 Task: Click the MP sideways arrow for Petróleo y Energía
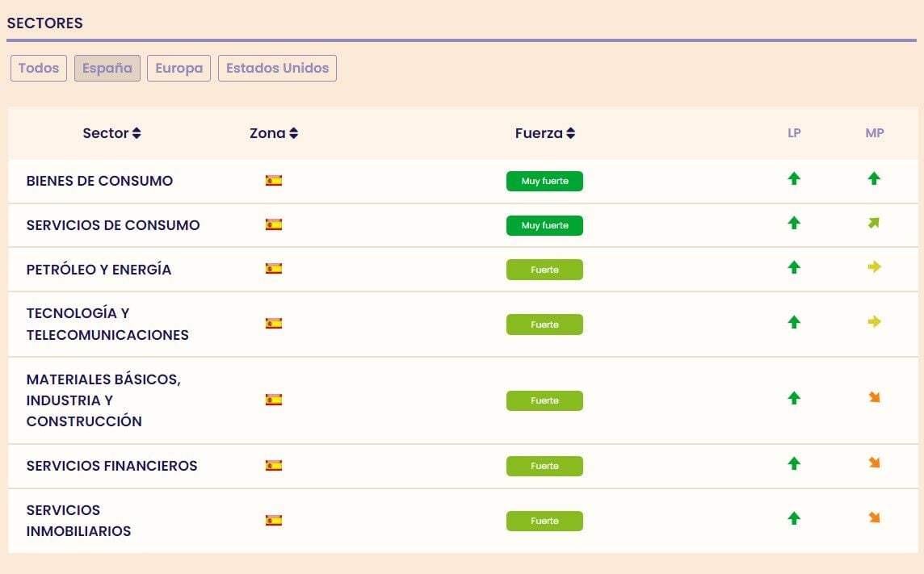coord(874,267)
